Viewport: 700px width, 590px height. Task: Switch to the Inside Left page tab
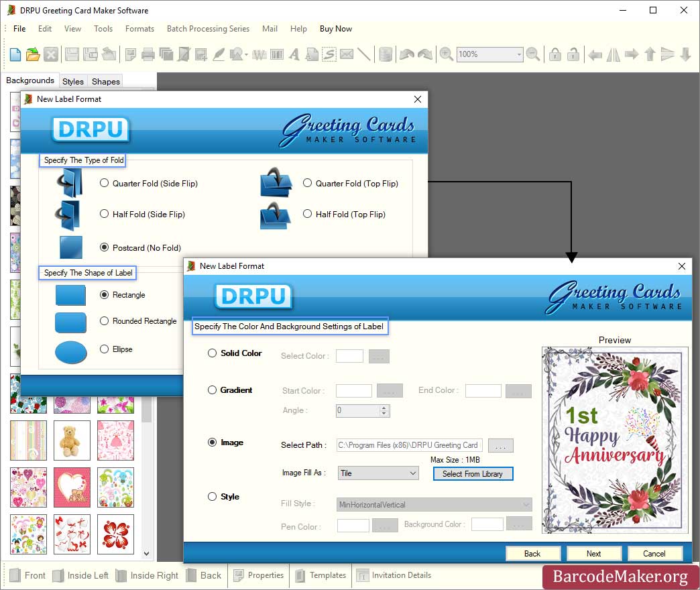[80, 575]
